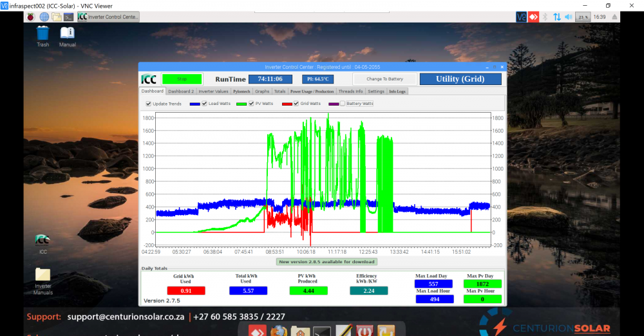644x336 pixels.
Task: Toggle Update Trends checkbox
Action: click(149, 104)
